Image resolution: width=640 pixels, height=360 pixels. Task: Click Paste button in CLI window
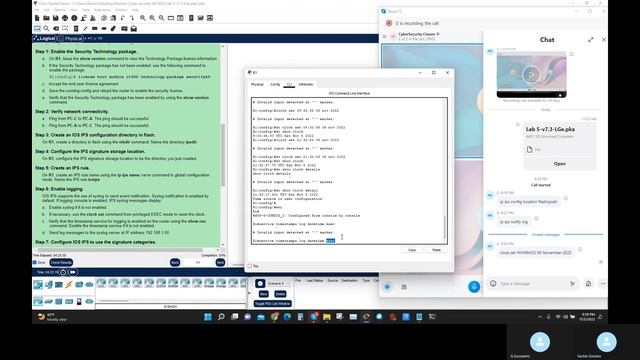pos(436,250)
